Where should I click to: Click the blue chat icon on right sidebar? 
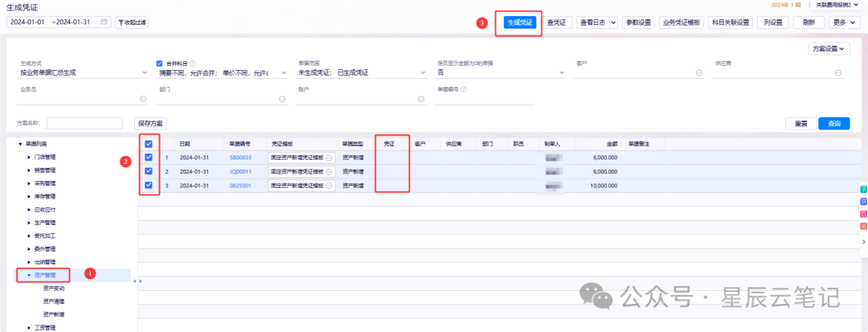click(863, 202)
